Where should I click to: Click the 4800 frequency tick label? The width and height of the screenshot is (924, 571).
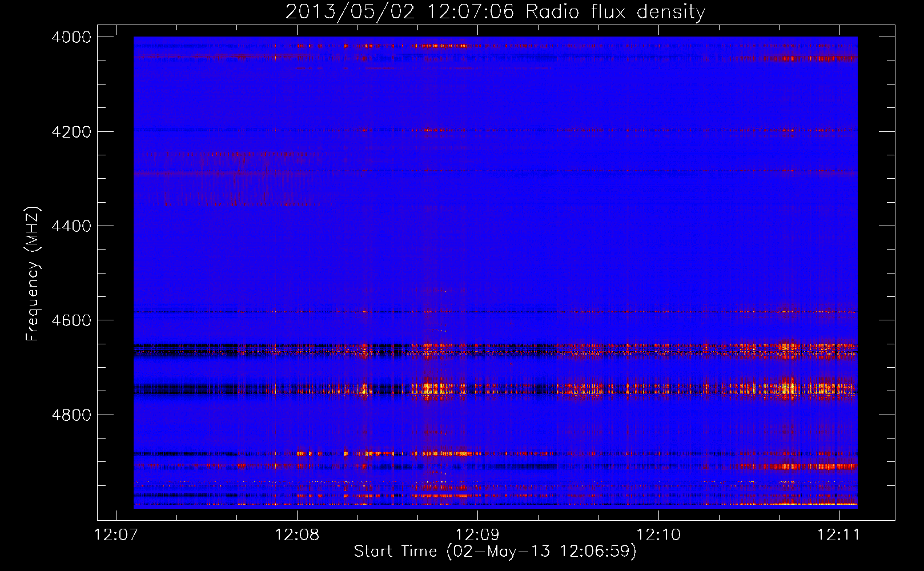pos(71,415)
